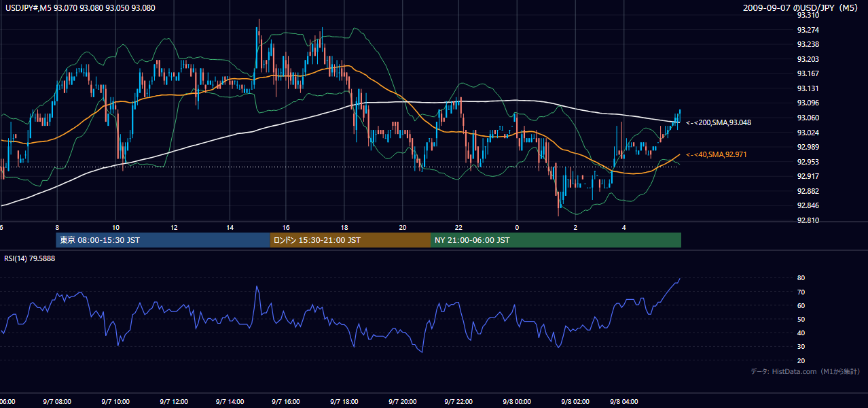Click the 9/7 20:00 date axis label
868x408 pixels.
402,402
